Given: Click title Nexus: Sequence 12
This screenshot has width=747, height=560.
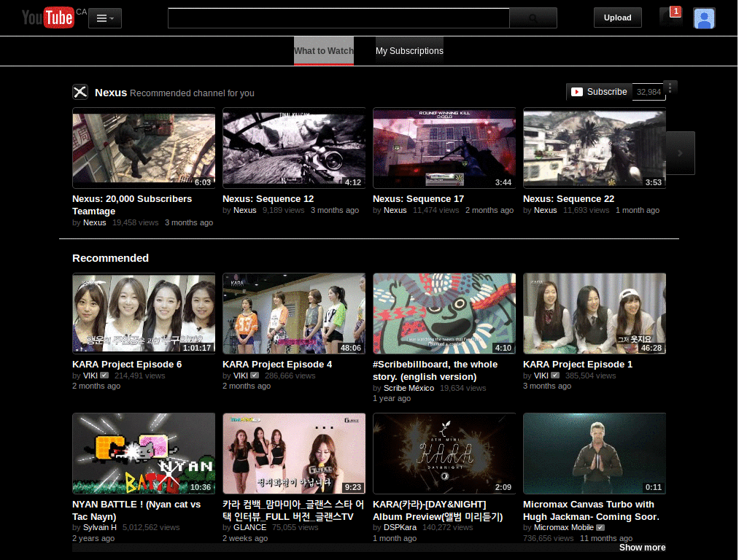Looking at the screenshot, I should [268, 198].
